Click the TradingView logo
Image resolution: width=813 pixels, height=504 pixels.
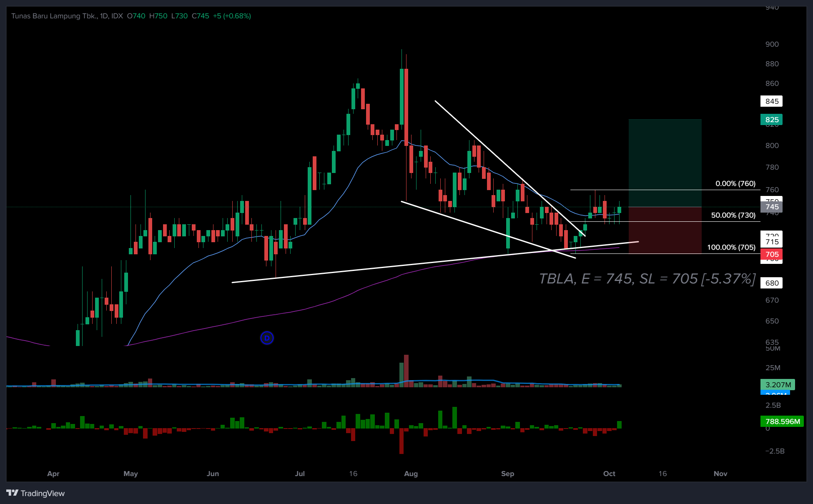point(36,493)
